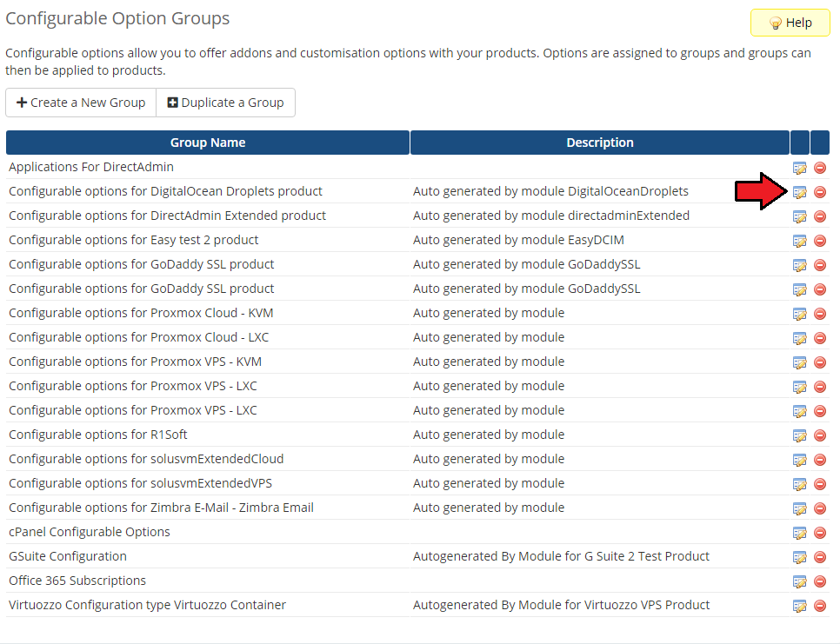Click Create a New Group button
Screen dimensions: 840x644
coord(81,103)
